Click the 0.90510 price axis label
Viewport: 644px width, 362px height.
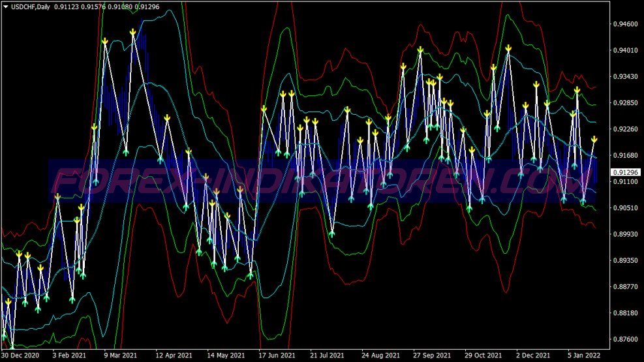tap(624, 208)
